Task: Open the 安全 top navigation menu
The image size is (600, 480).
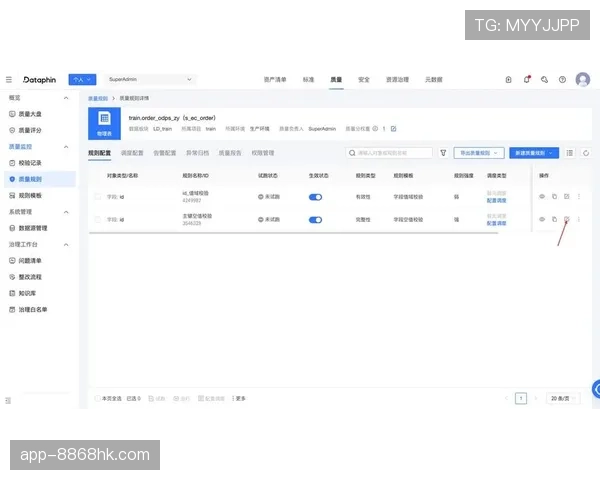Action: 364,79
